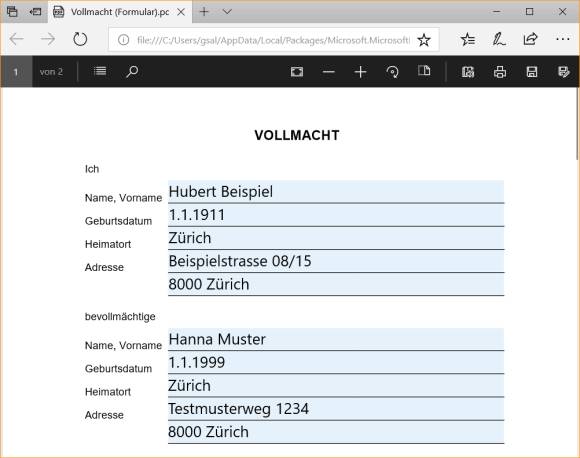Save the PDF with floppy icon
Image resolution: width=580 pixels, height=458 pixels.
coord(532,72)
